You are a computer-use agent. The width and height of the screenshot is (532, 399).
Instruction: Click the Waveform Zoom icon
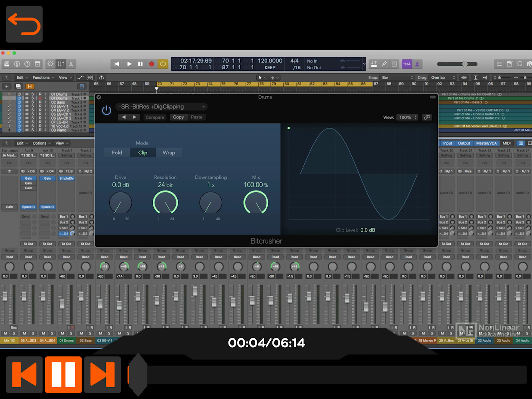(464, 77)
